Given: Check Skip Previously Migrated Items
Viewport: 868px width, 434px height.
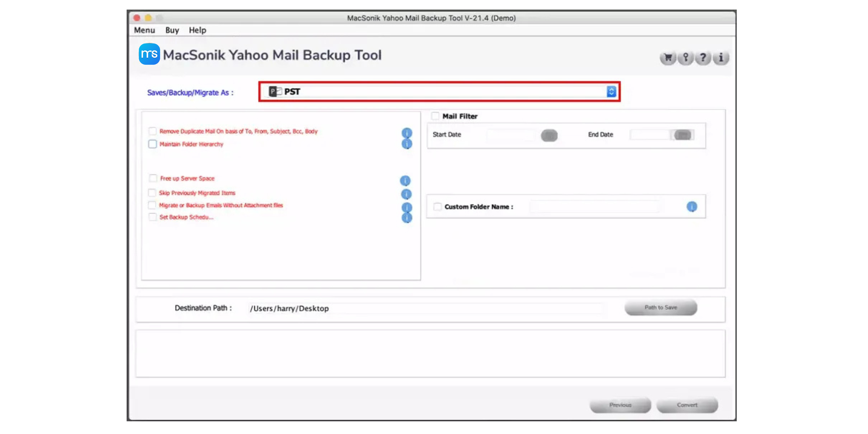Looking at the screenshot, I should (x=152, y=193).
